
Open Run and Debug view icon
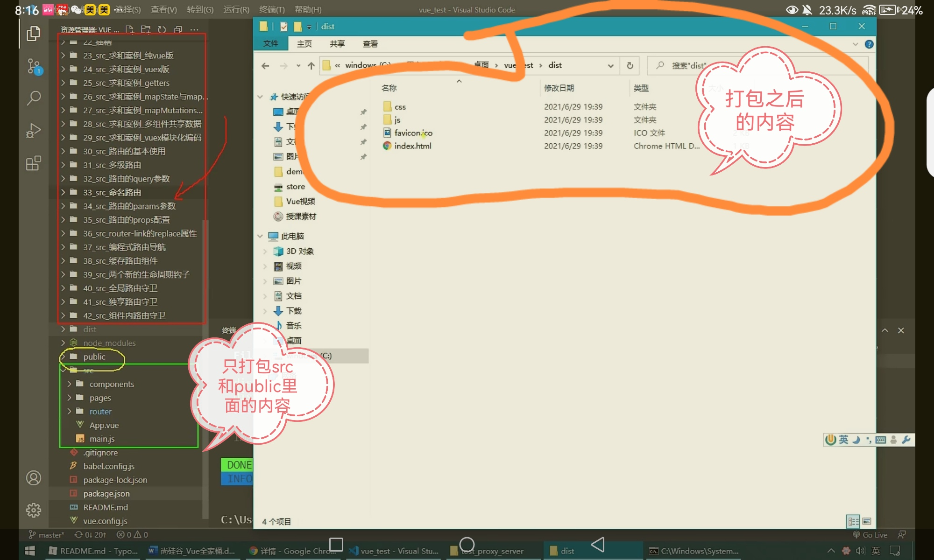[33, 131]
